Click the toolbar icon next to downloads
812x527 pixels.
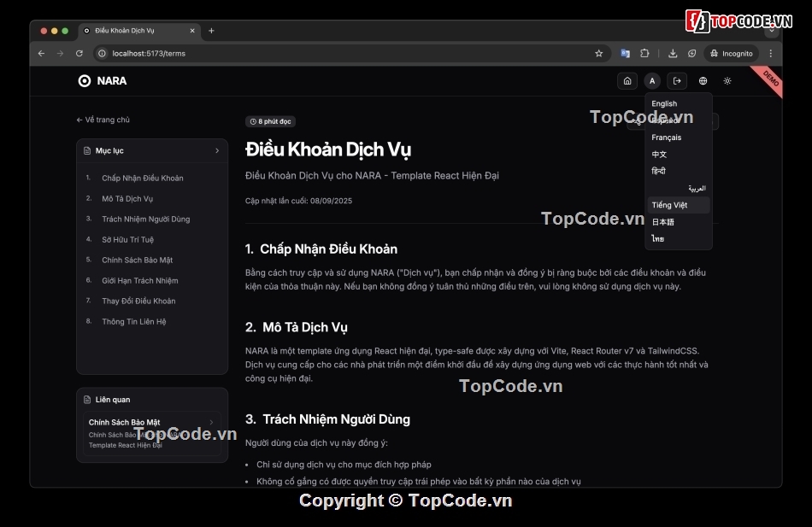[x=691, y=53]
